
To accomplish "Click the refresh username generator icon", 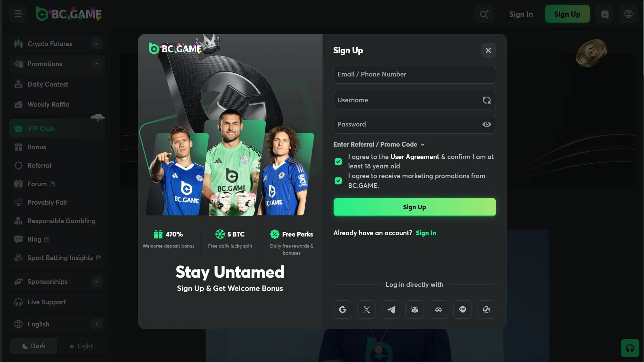I will point(487,100).
